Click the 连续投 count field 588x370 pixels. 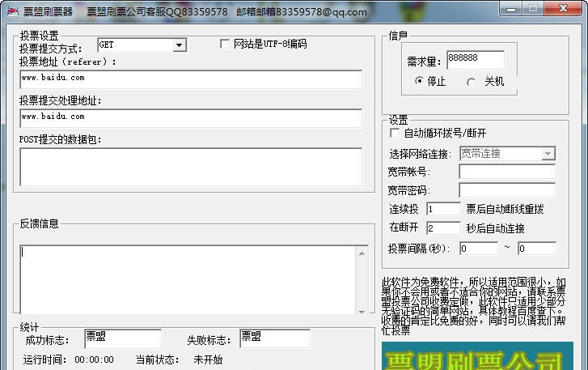[x=443, y=209]
